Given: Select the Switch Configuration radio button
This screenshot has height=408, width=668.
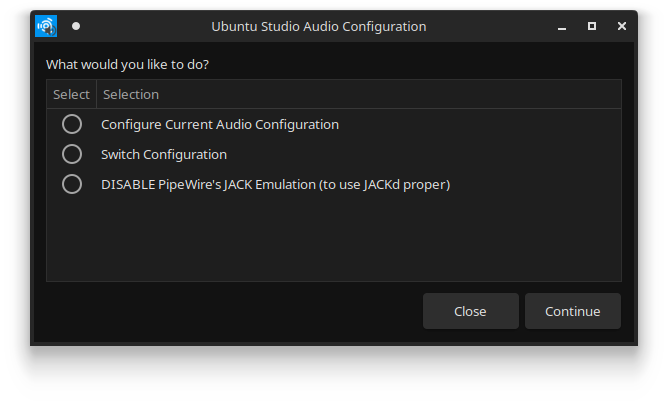Looking at the screenshot, I should coord(72,154).
